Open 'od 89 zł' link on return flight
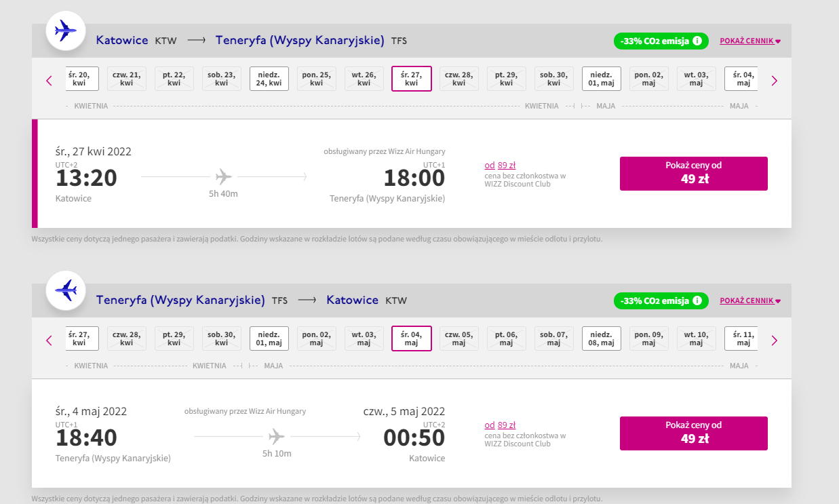839x504 pixels. pyautogui.click(x=500, y=425)
